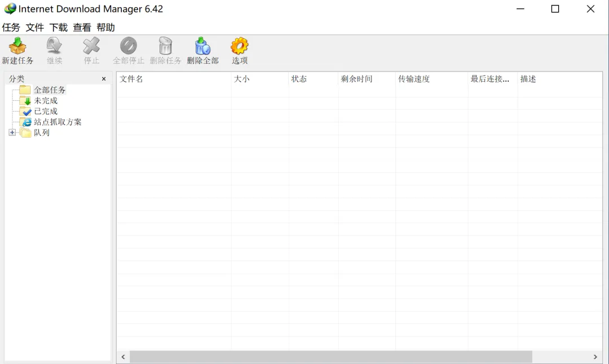609x364 pixels.
Task: Minimize the Internet Download Manager window
Action: (x=520, y=8)
